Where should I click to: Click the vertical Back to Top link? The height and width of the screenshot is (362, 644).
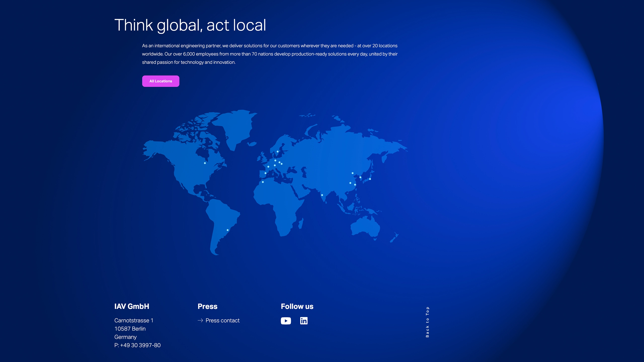427,322
